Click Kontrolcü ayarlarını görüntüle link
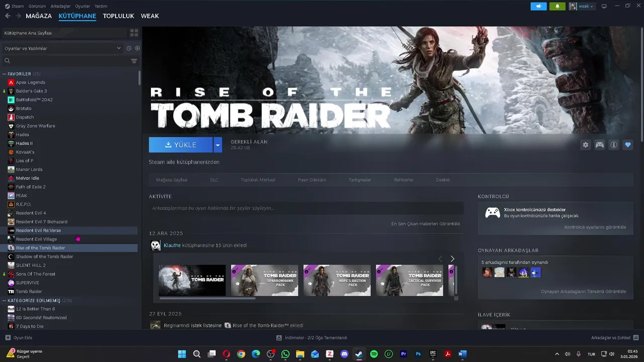 click(x=595, y=227)
